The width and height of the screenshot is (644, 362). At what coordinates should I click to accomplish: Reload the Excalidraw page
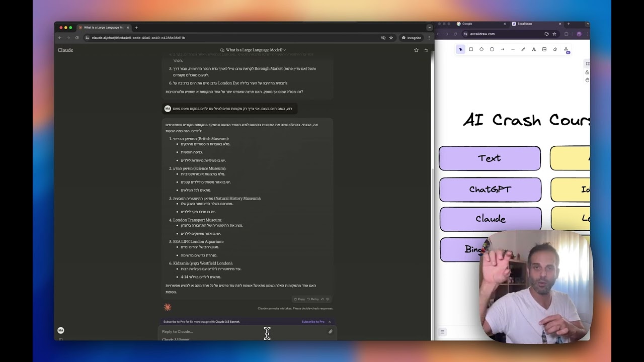[455, 34]
